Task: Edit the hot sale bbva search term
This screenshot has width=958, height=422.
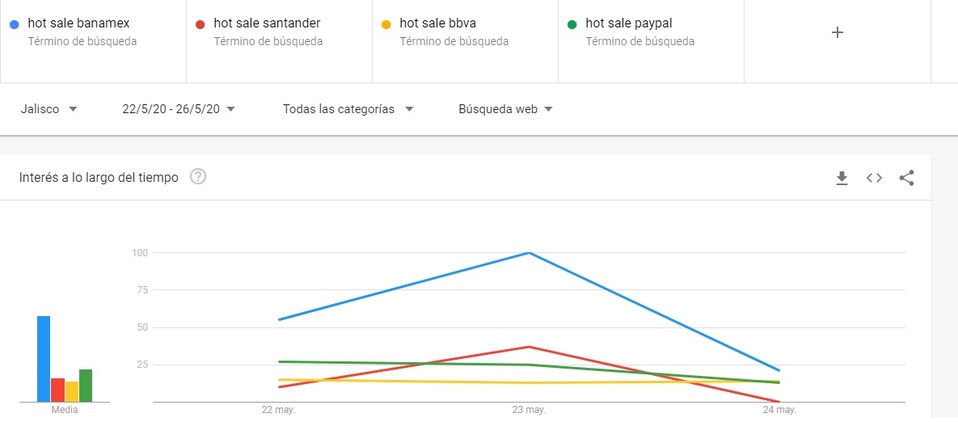Action: [437, 22]
